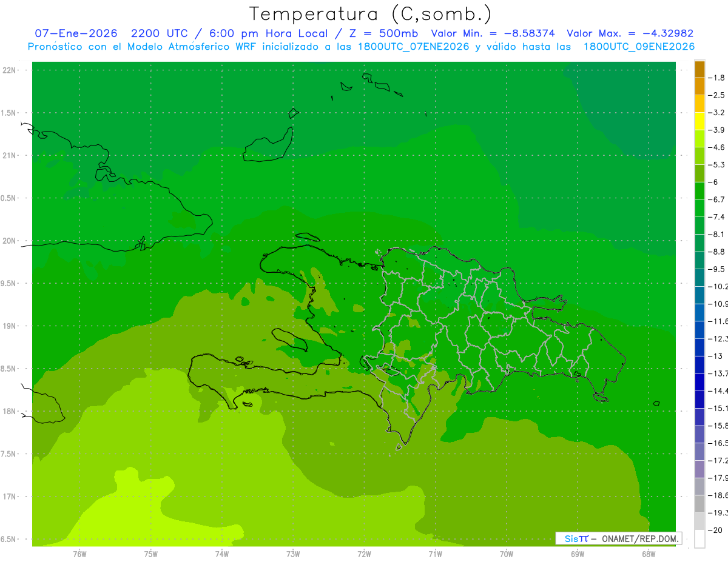Click the "18N" latitude axis label

tap(10, 411)
